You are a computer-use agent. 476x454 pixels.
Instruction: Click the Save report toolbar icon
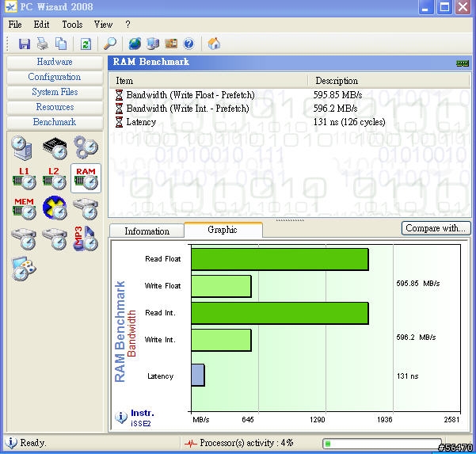point(25,44)
